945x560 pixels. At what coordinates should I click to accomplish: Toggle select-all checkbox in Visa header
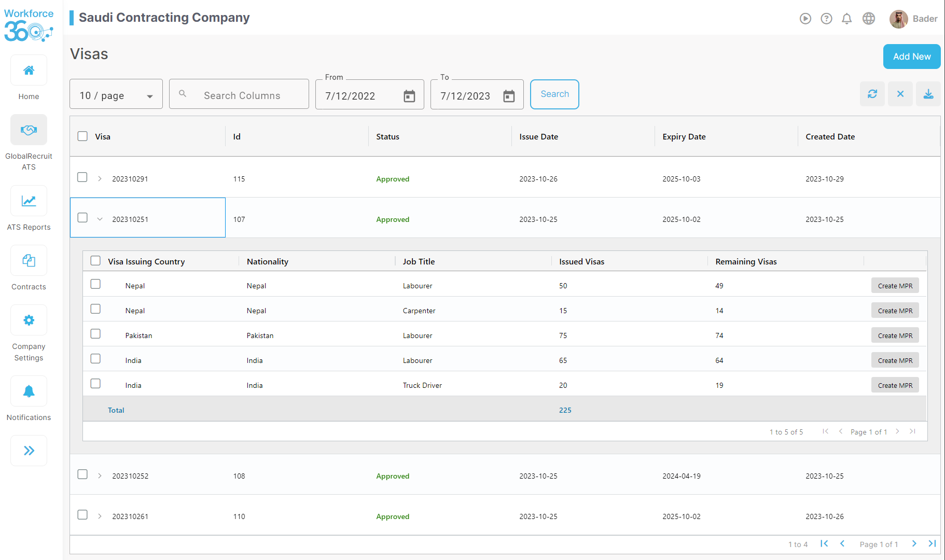pos(82,136)
